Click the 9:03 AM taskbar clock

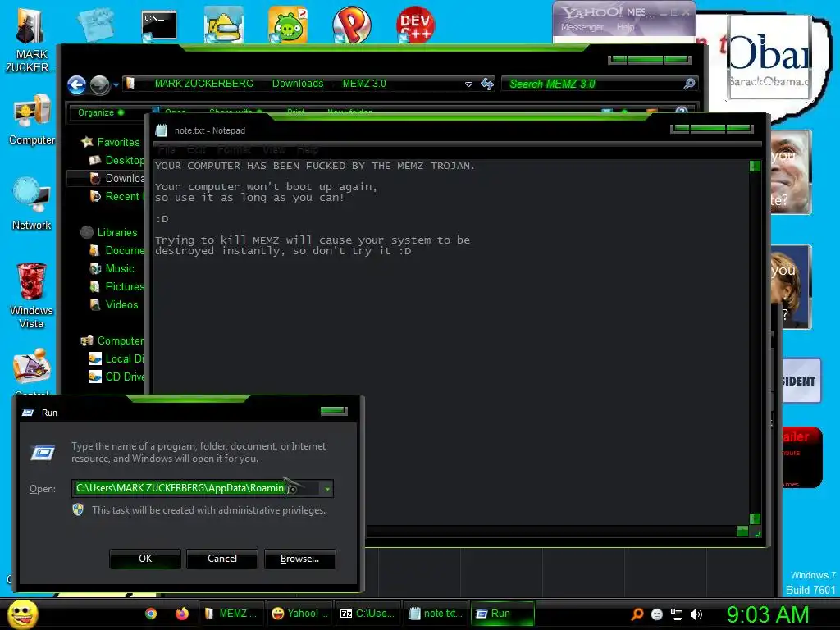point(768,614)
